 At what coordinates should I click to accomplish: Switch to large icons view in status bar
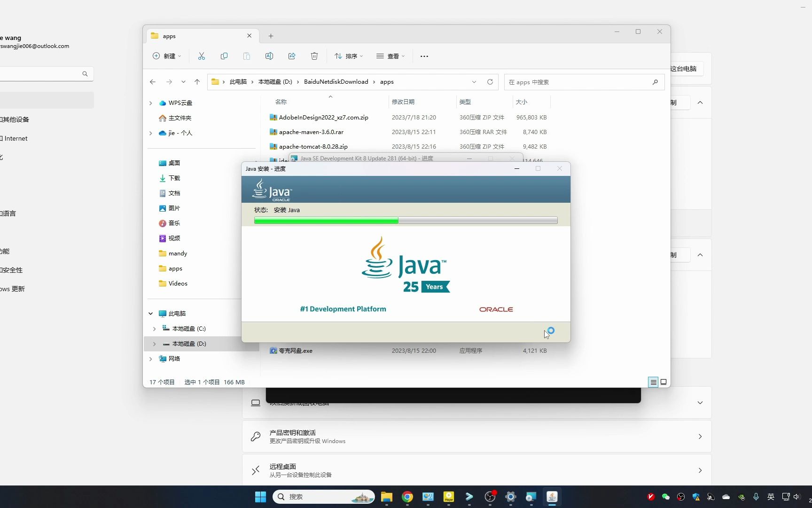coord(664,382)
